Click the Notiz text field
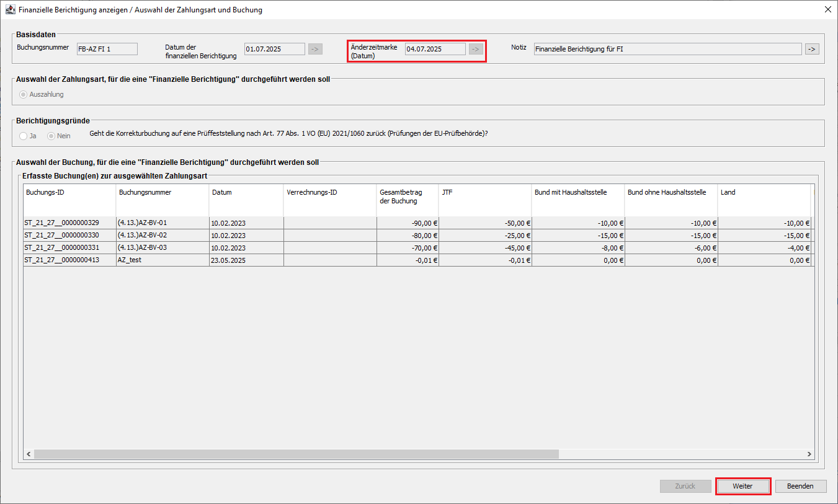 [667, 49]
